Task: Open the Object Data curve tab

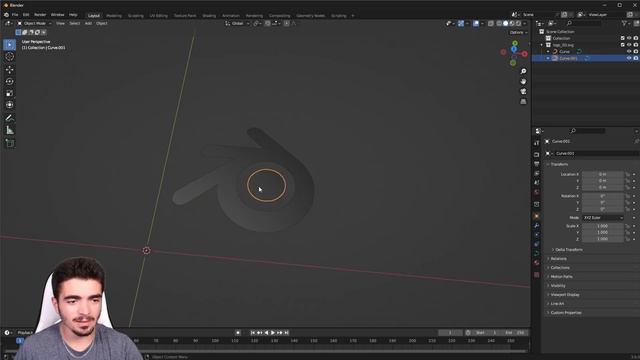Action: pyautogui.click(x=536, y=253)
